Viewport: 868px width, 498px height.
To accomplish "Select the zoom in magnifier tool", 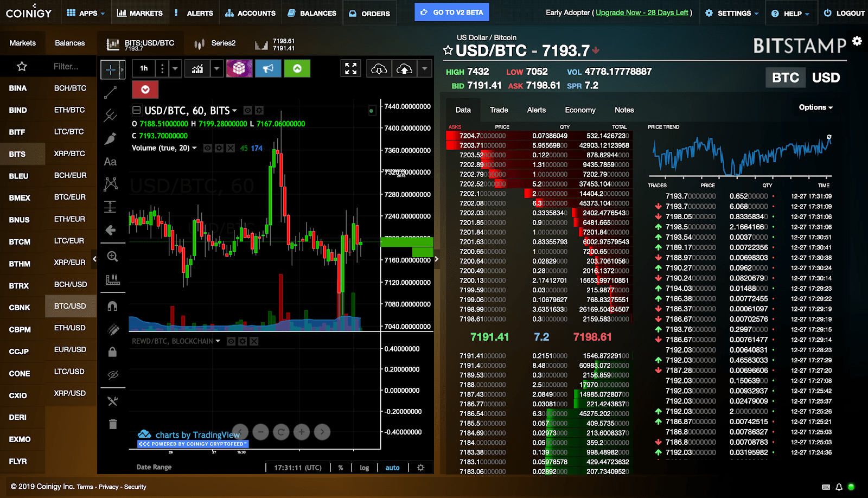I will [112, 257].
